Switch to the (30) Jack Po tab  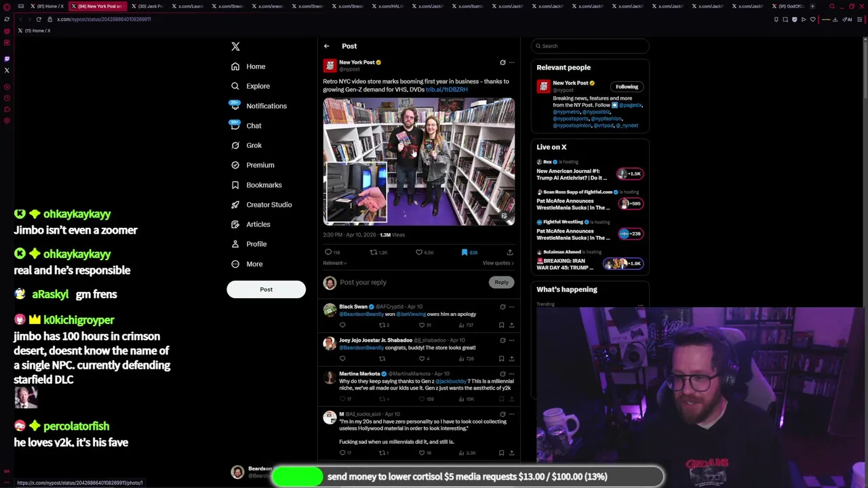146,6
